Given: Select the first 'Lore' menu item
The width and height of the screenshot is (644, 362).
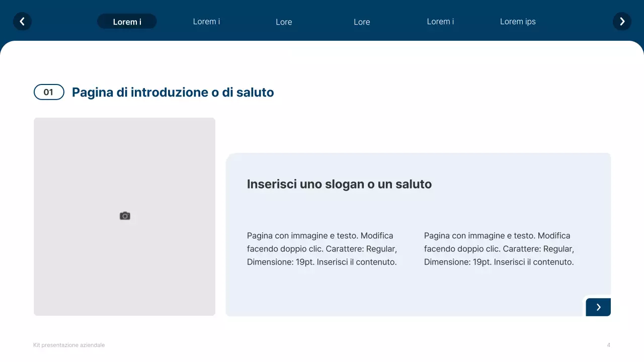Looking at the screenshot, I should point(284,22).
